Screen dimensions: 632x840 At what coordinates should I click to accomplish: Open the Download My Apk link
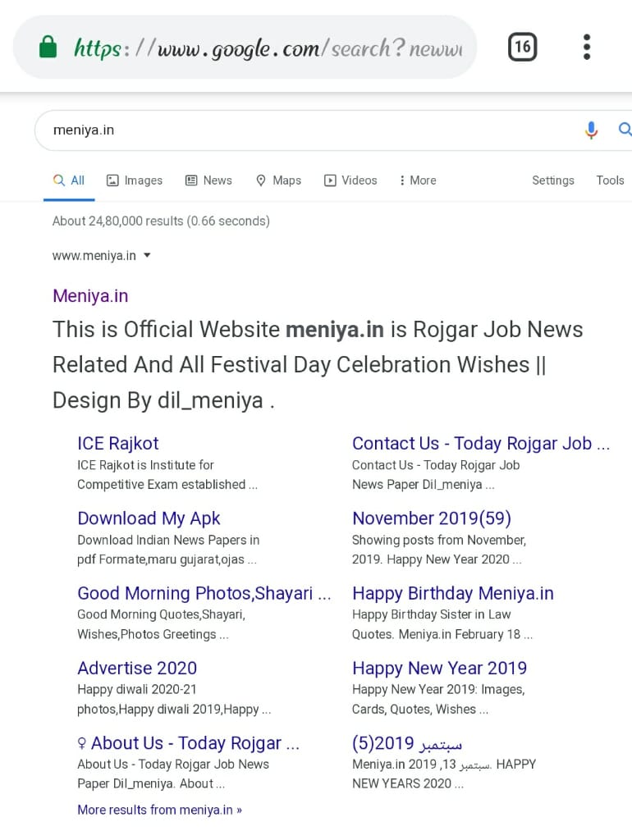pyautogui.click(x=149, y=518)
